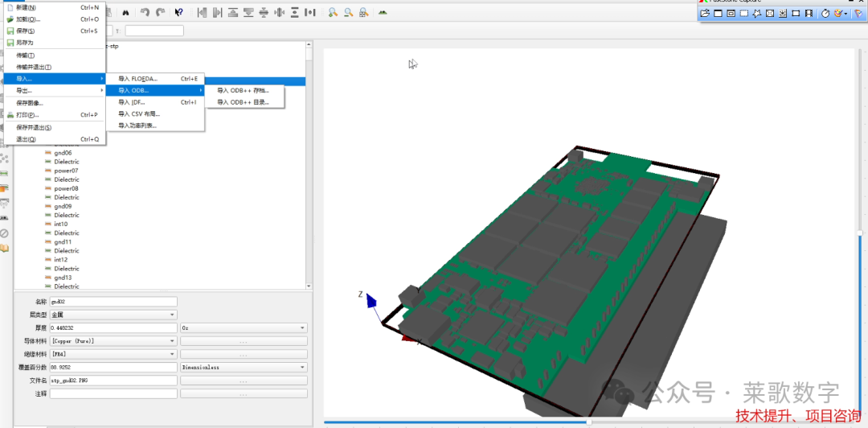This screenshot has height=428, width=868.
Task: Click capture rectangular region icon in FastStone
Action: click(744, 14)
